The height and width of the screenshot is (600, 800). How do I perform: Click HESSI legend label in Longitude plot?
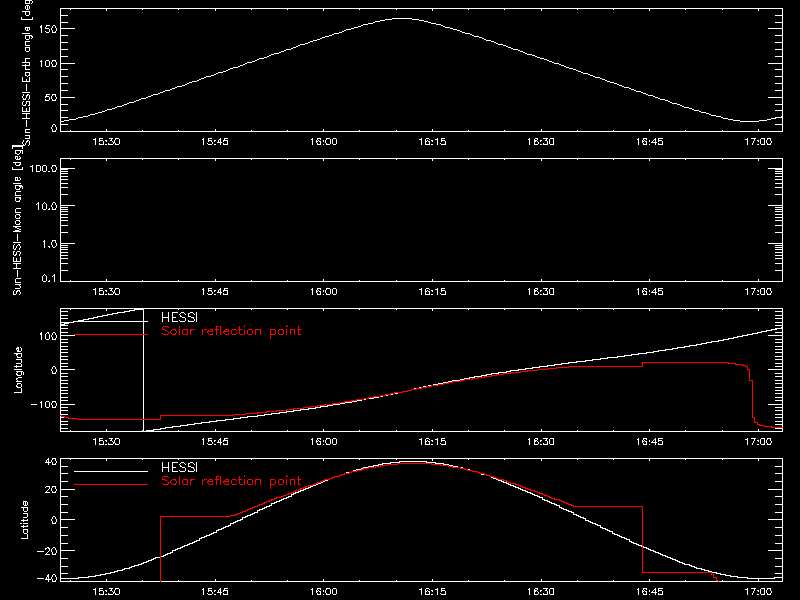(x=179, y=317)
